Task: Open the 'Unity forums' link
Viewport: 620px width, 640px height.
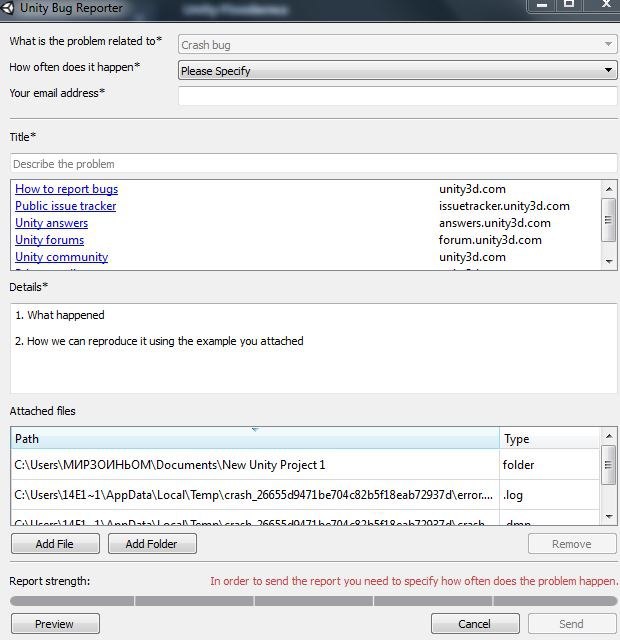Action: (x=49, y=240)
